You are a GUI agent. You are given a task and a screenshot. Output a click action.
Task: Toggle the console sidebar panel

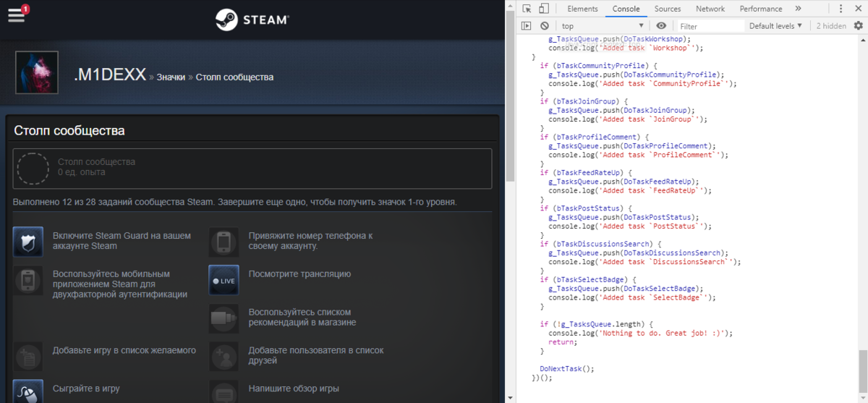click(x=527, y=26)
